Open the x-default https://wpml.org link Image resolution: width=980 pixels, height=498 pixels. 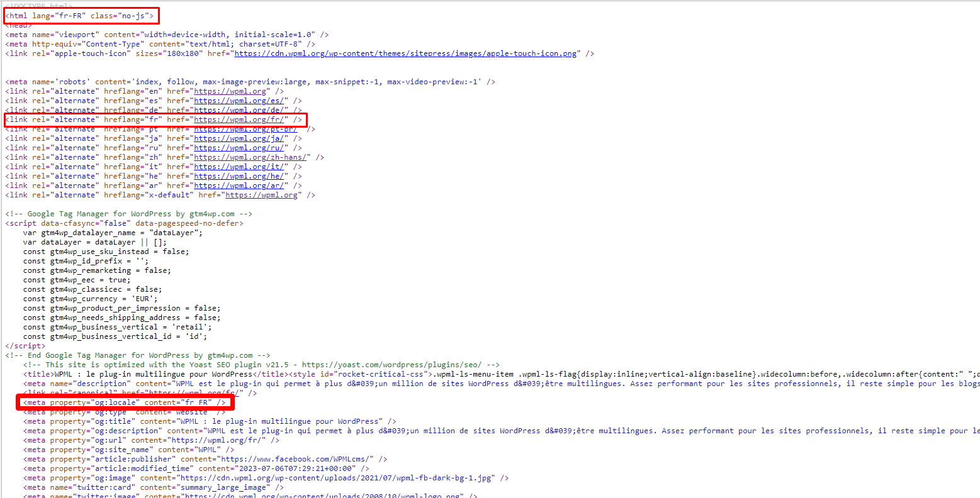point(261,195)
